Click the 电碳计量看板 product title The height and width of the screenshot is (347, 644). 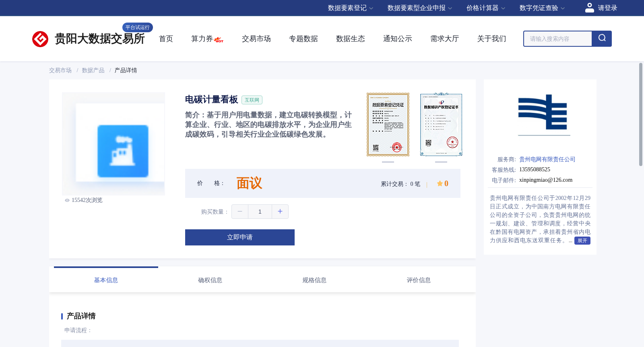pos(212,100)
